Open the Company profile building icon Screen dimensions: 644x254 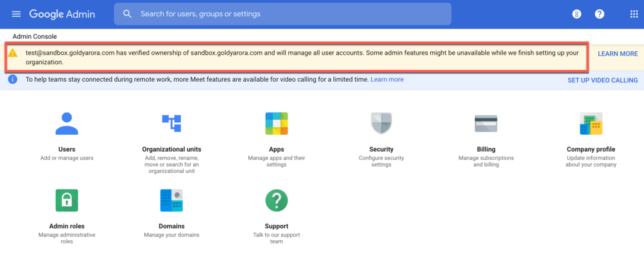[x=591, y=124]
